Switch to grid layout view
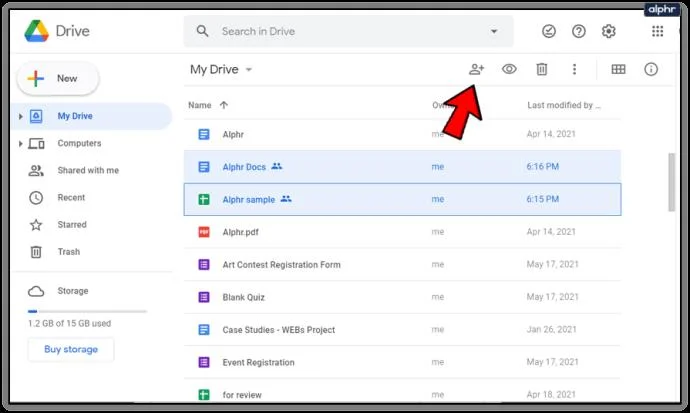 pos(618,69)
